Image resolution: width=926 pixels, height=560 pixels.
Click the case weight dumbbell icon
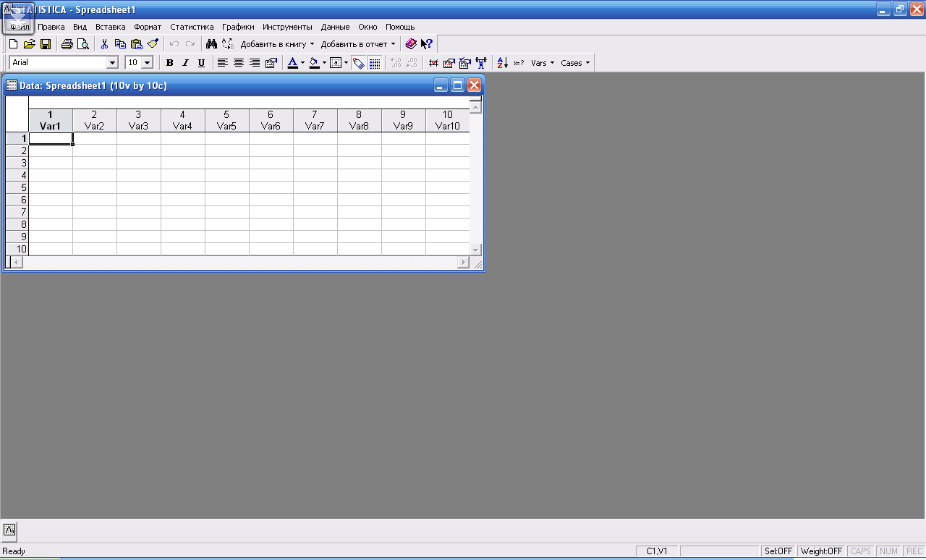click(480, 63)
